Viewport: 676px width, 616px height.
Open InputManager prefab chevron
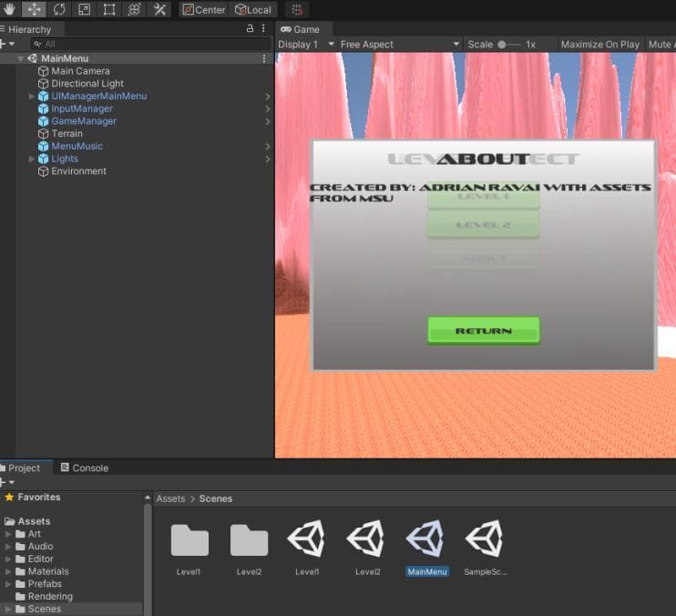click(x=267, y=108)
